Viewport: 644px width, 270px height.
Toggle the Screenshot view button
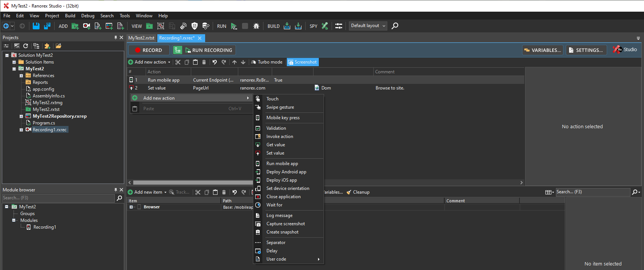tap(303, 62)
